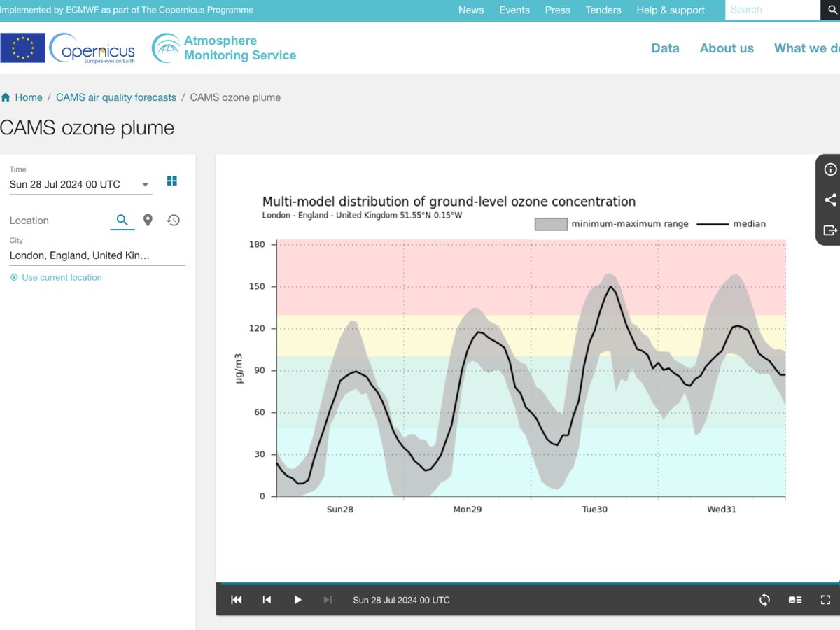840x630 pixels.
Task: Click the target icon for current location
Action: click(14, 278)
